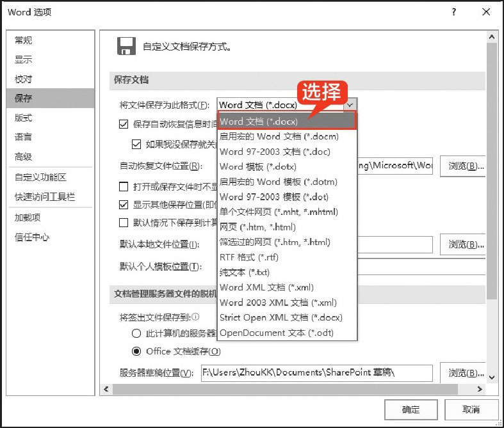Click vertical scrollbar up arrow
Image resolution: width=504 pixels, height=428 pixels.
point(492,37)
